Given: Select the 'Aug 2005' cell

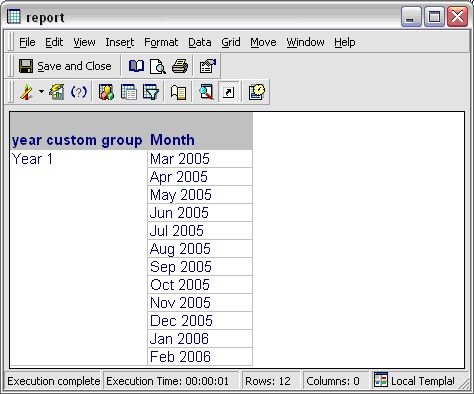Looking at the screenshot, I should click(x=200, y=249).
